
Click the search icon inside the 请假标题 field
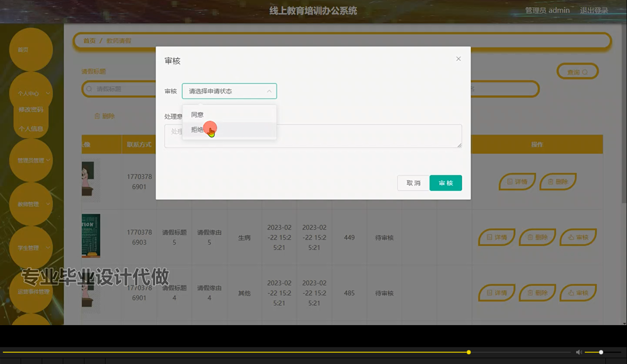point(89,89)
